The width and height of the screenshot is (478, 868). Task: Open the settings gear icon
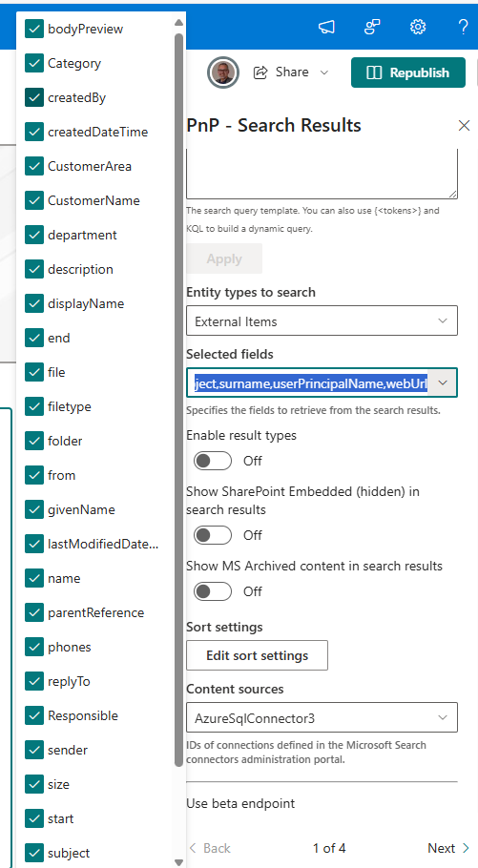[x=418, y=27]
